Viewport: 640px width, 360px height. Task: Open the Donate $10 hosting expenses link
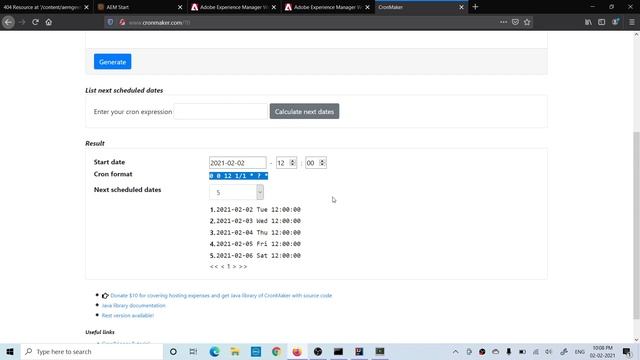click(x=221, y=296)
